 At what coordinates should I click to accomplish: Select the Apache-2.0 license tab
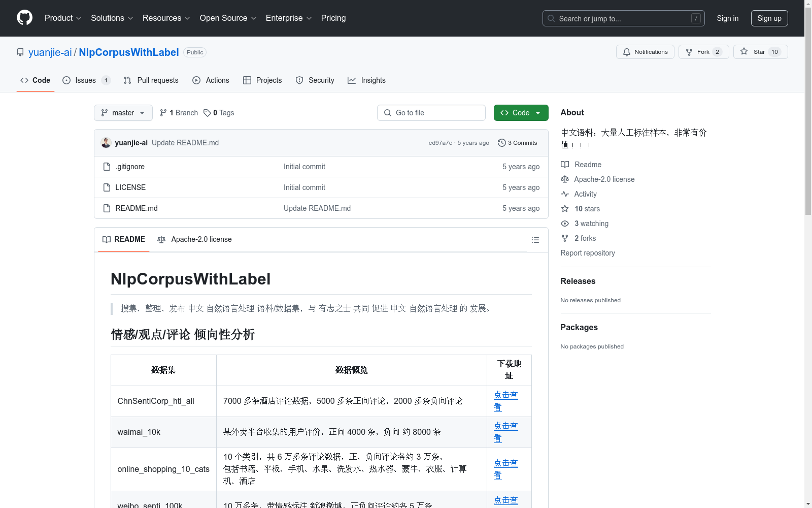pos(195,239)
